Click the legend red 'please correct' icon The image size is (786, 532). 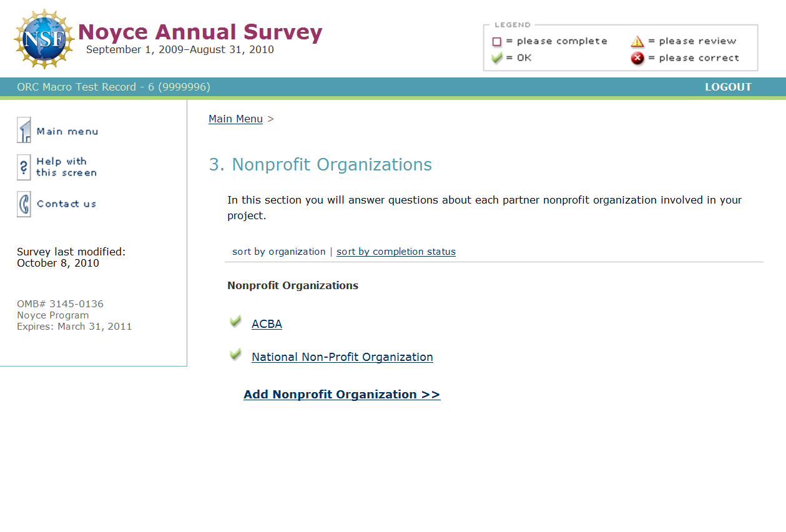(637, 59)
